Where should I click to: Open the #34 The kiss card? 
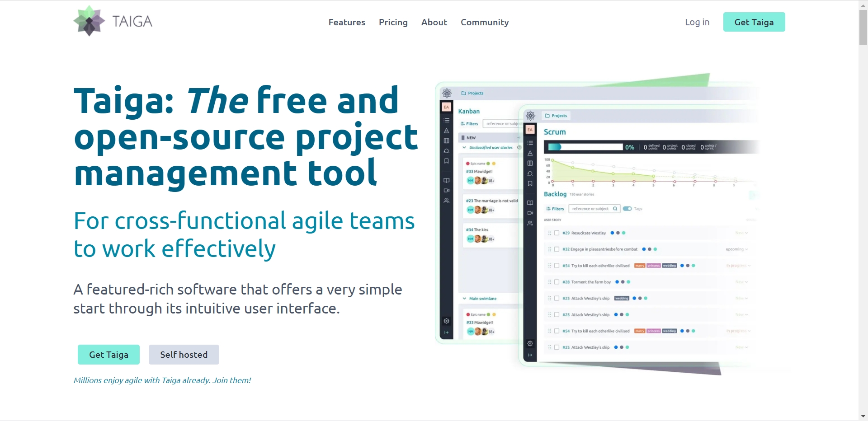pyautogui.click(x=491, y=235)
